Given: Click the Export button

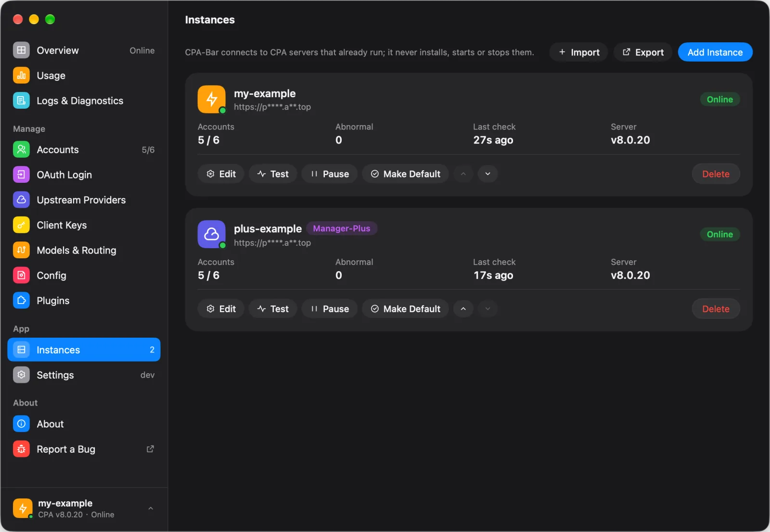Looking at the screenshot, I should (x=643, y=52).
